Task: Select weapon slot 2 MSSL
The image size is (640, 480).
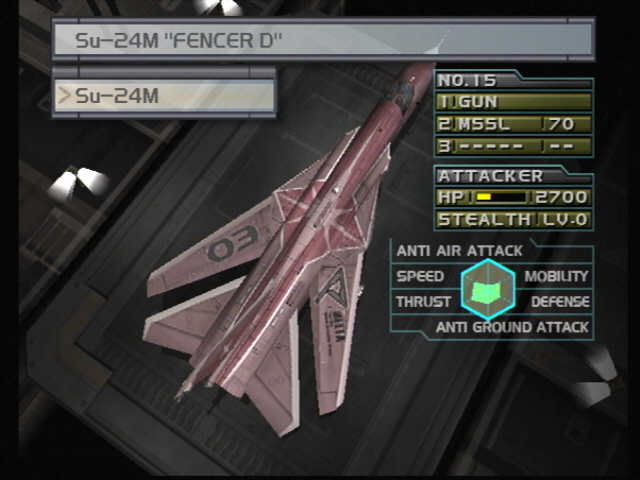Action: click(x=514, y=124)
